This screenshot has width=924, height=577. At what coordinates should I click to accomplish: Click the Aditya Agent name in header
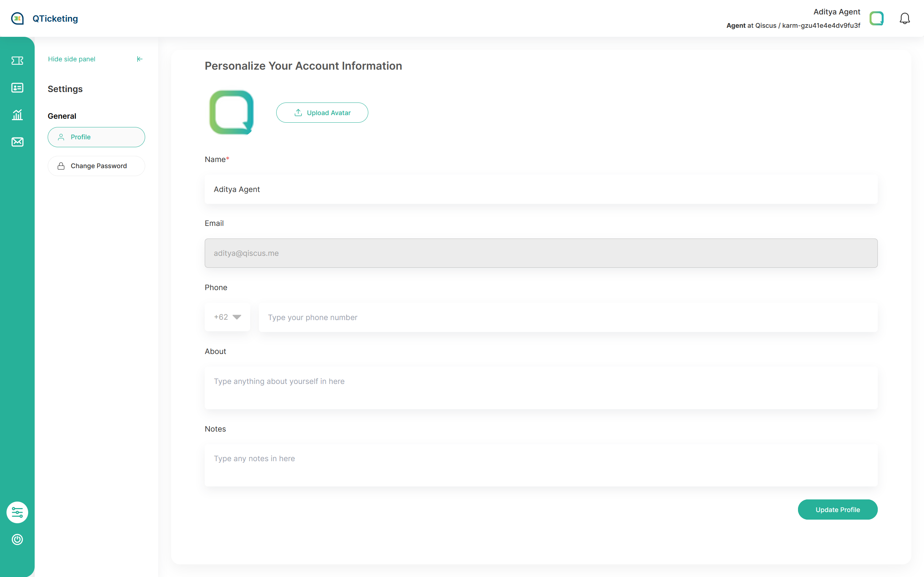837,12
